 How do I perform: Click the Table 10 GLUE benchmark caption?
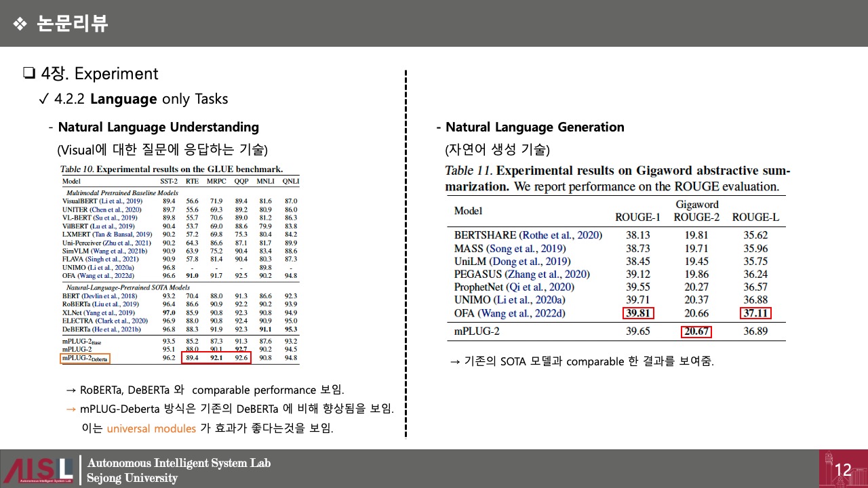click(x=172, y=169)
